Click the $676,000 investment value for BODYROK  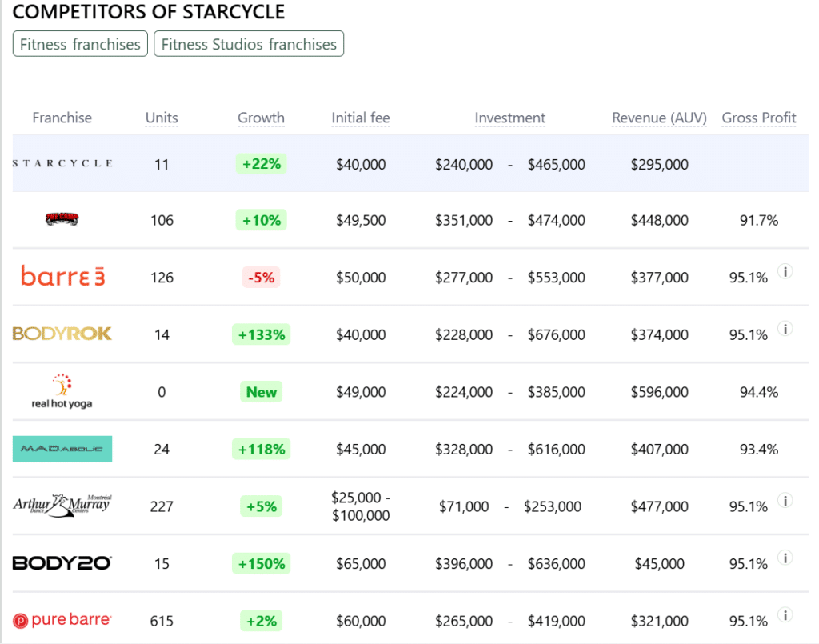click(557, 334)
